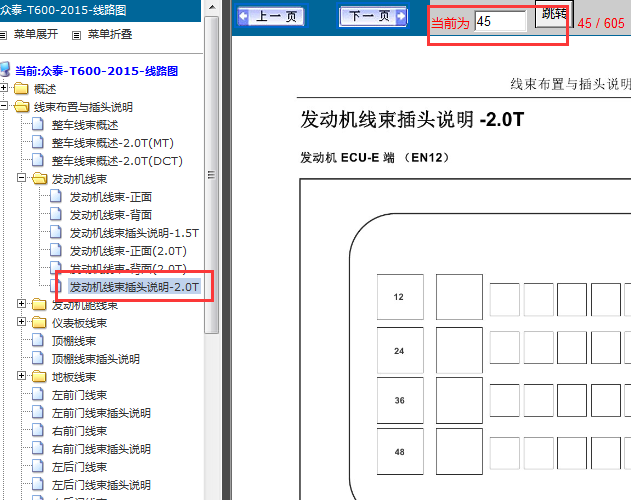Collapse the 发动机线束 folder node
Image resolution: width=631 pixels, height=500 pixels.
click(x=21, y=178)
